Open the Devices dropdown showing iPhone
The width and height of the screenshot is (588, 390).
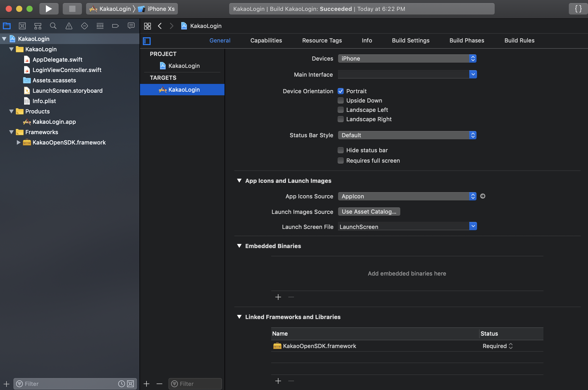(407, 59)
